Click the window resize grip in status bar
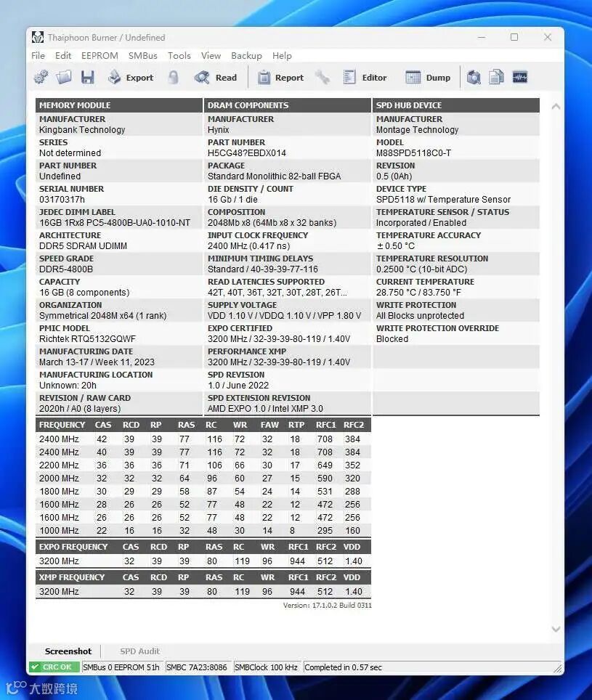 [x=558, y=668]
